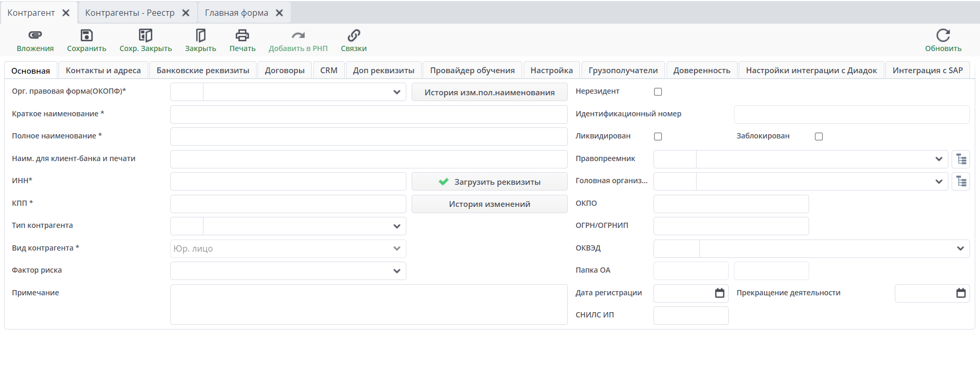Click the Сохранить save icon
The image size is (980, 379).
point(86,35)
